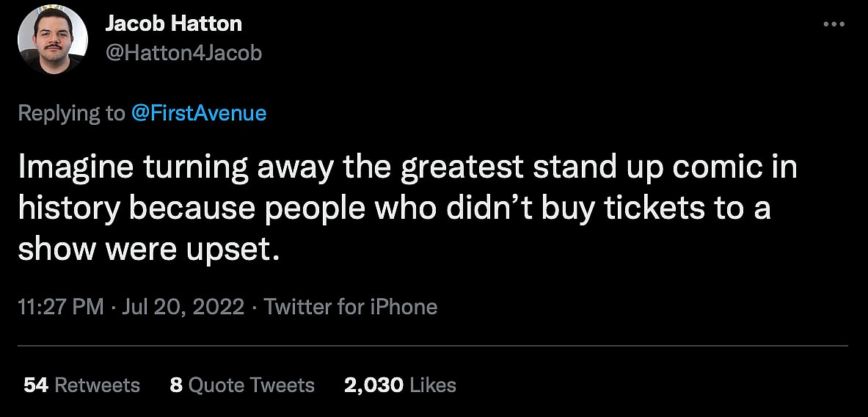Click the words "show were upset."
The image size is (868, 417).
(149, 250)
